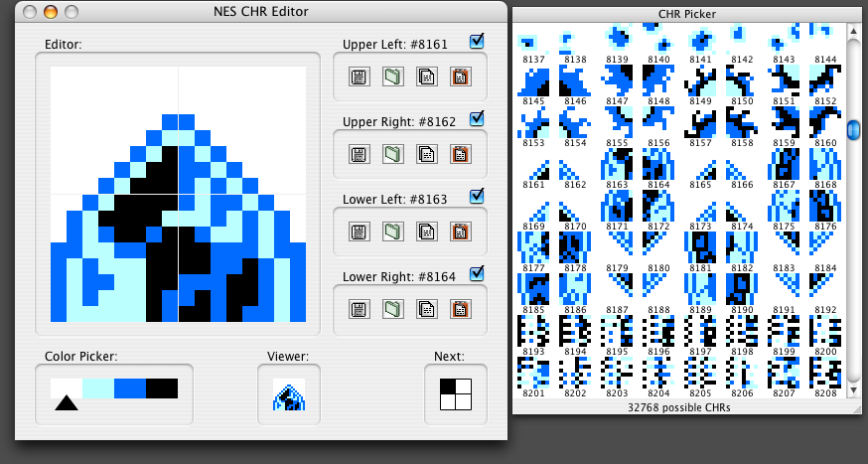Click the save icon under Lower Left #8163
This screenshot has width=868, height=464.
[x=360, y=232]
